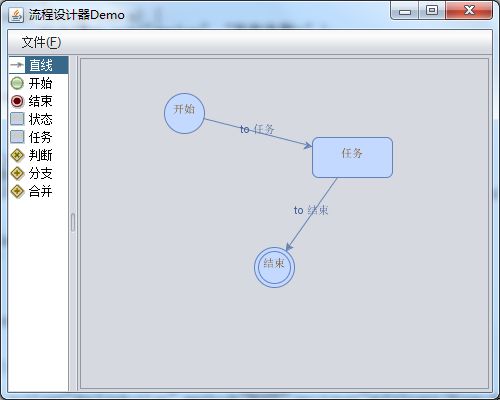The height and width of the screenshot is (400, 500).
Task: Maximize the 流程设计器Demo window
Action: (432, 10)
